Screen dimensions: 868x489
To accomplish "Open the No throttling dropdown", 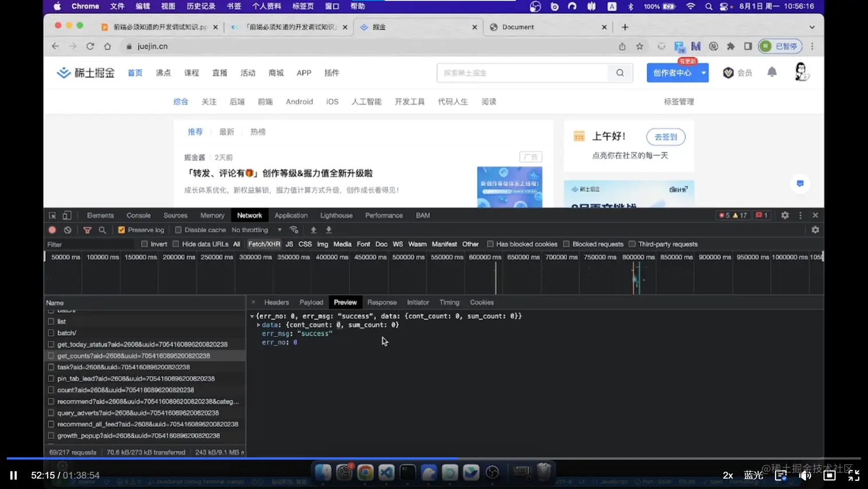I will click(257, 230).
